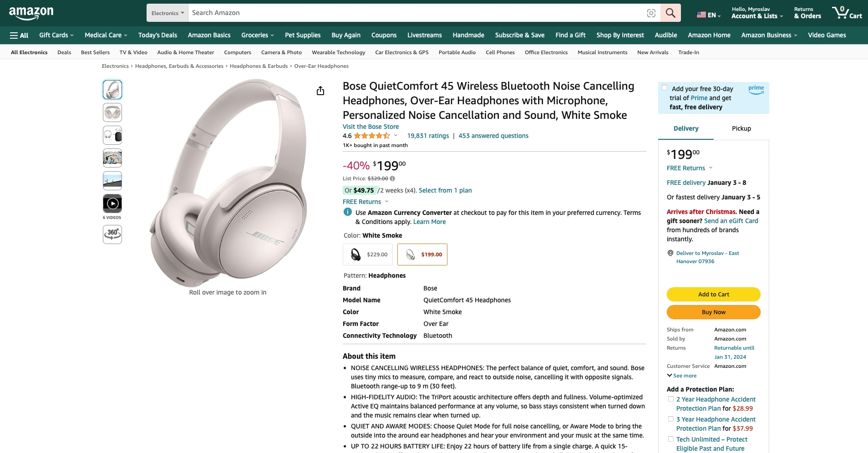This screenshot has height=453, width=868.
Task: Select the black color swatch at $229.00
Action: point(368,254)
